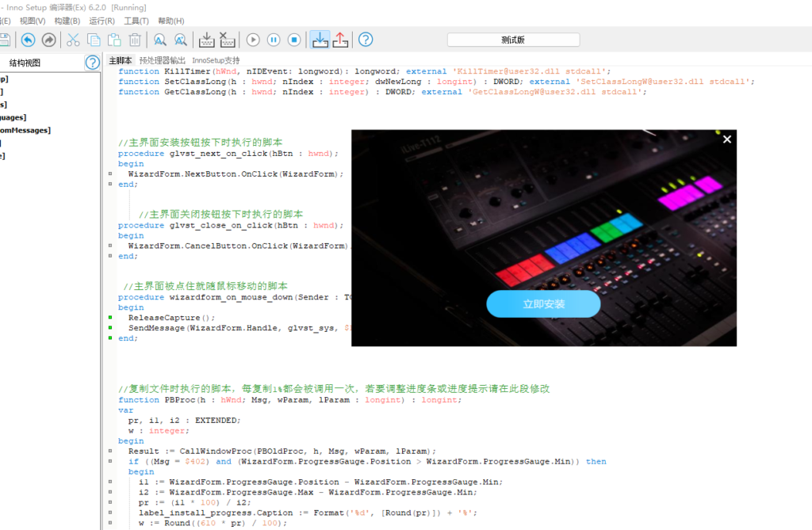
Task: Delete using the trash can icon
Action: (x=135, y=40)
